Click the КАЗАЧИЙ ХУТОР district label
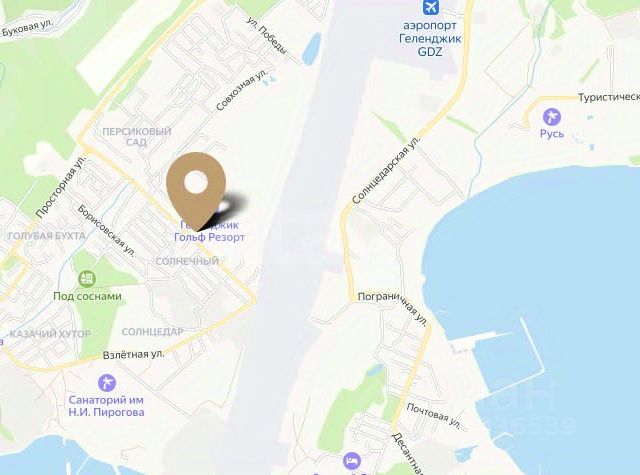640x475 pixels. click(50, 334)
